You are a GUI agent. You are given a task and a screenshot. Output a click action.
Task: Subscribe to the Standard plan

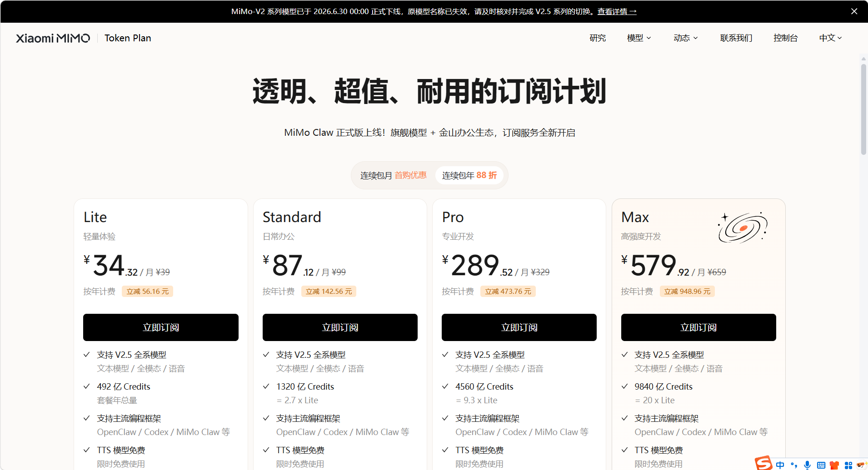pos(340,327)
